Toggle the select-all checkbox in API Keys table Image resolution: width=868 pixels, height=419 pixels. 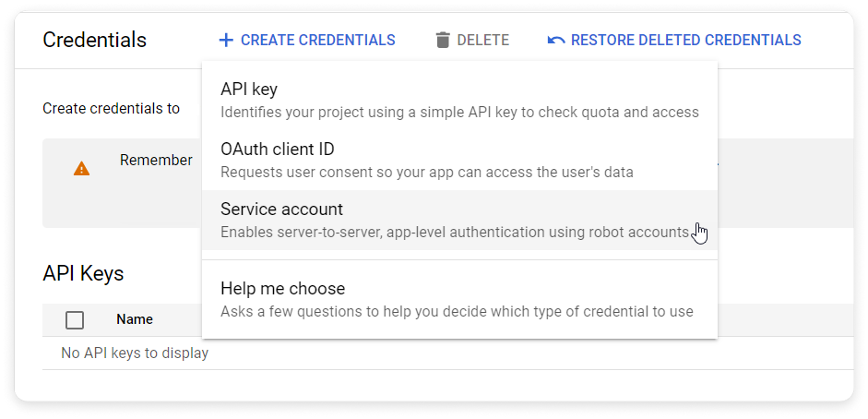75,320
